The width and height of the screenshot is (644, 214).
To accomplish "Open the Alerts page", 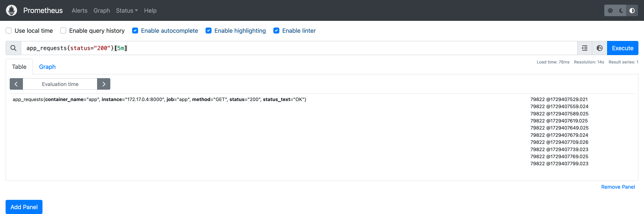I will [80, 10].
